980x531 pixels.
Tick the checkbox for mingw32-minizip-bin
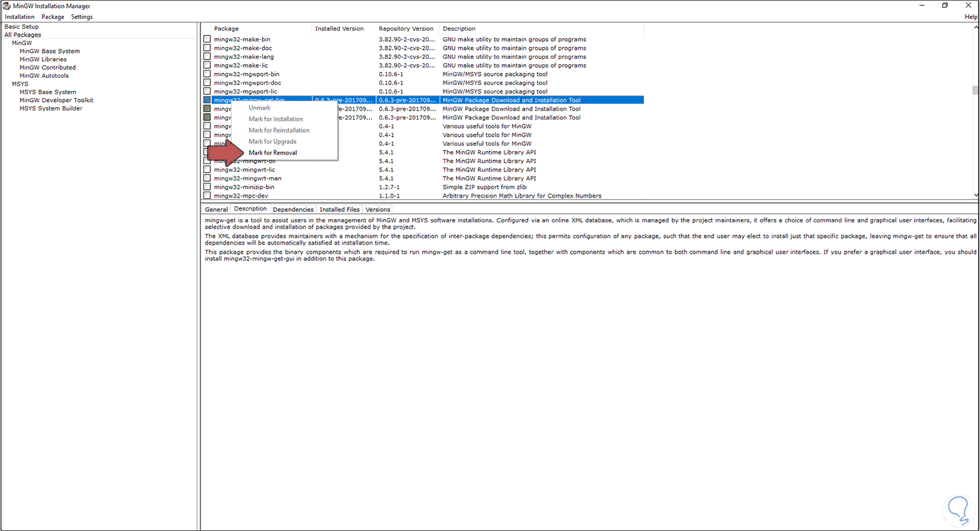207,187
